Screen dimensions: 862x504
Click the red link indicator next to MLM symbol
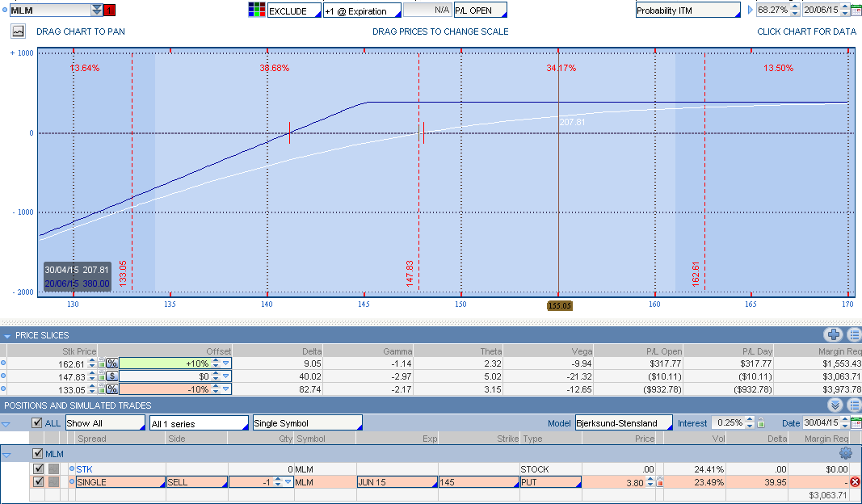(x=109, y=10)
